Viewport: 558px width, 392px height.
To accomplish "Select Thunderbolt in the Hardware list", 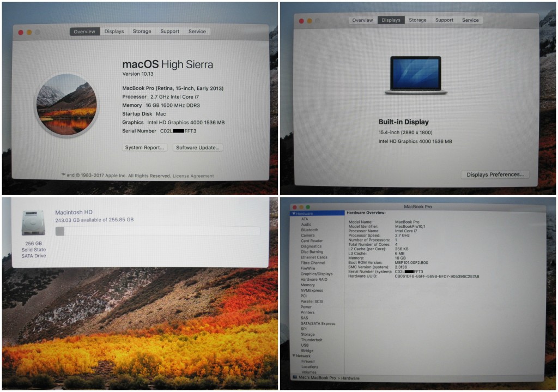I will tap(312, 340).
